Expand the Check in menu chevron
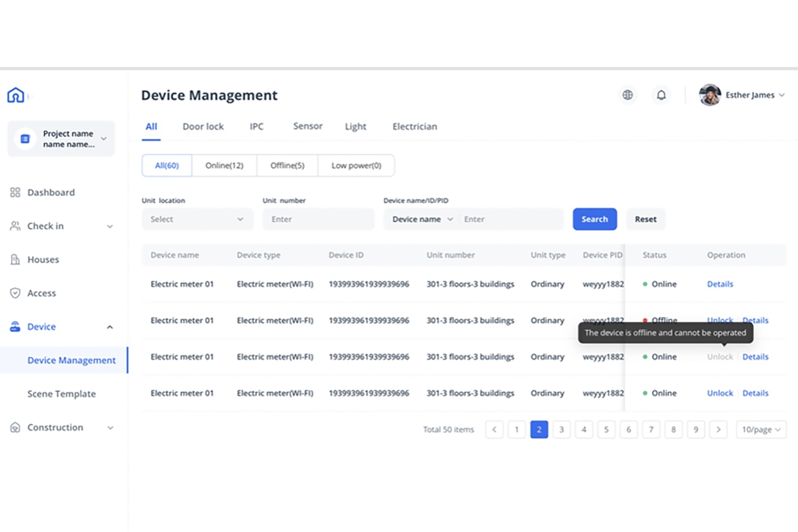 point(110,227)
